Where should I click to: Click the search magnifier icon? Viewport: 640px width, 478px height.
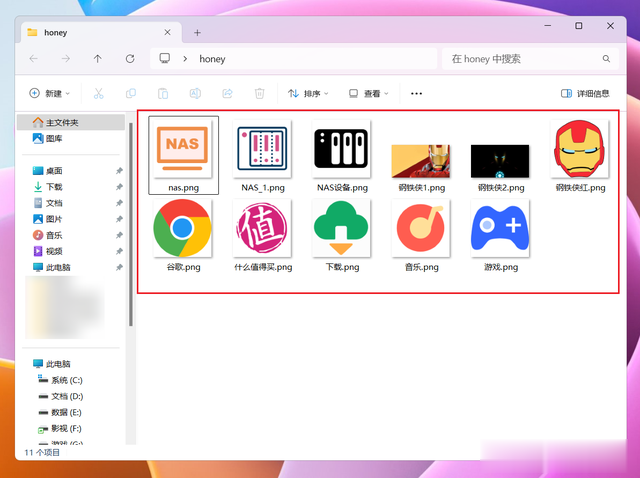point(607,59)
